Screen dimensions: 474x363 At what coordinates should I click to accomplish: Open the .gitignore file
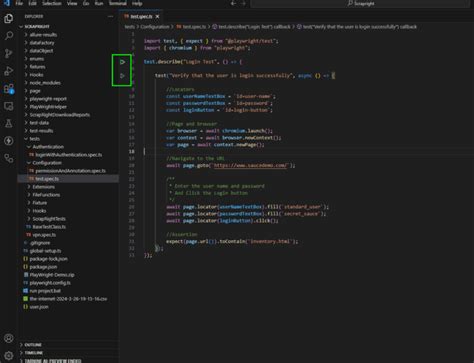40,243
